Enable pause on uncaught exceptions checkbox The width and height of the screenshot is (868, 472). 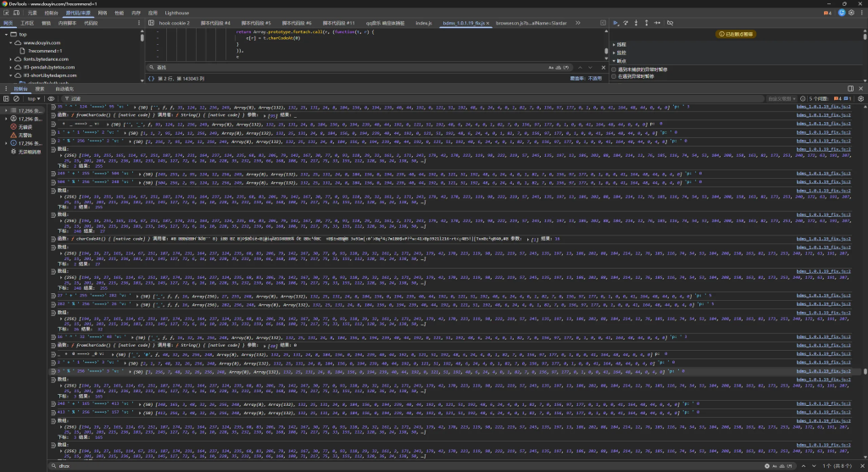(x=615, y=69)
